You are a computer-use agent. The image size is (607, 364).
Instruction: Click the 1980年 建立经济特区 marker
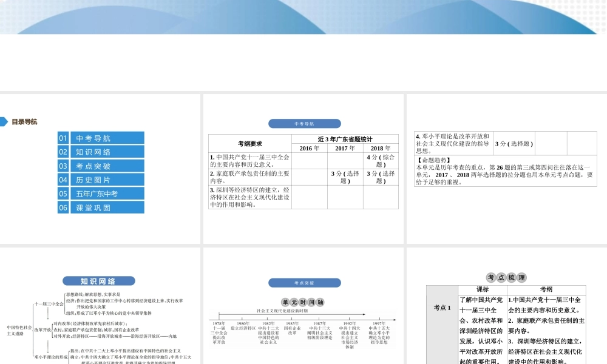(x=243, y=326)
